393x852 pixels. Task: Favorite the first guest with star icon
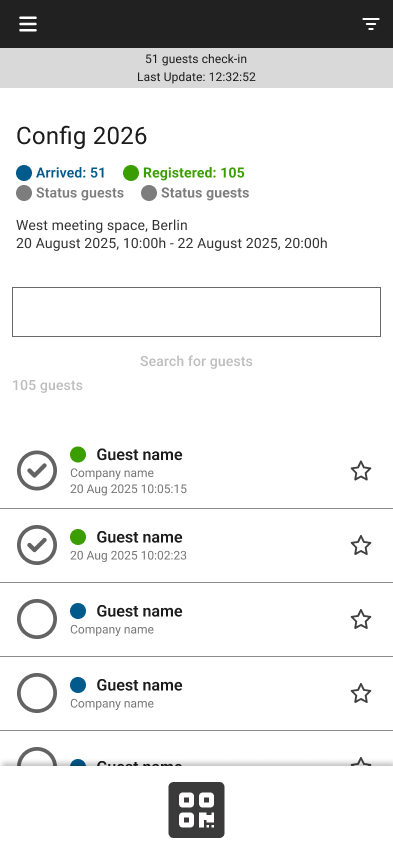point(361,471)
